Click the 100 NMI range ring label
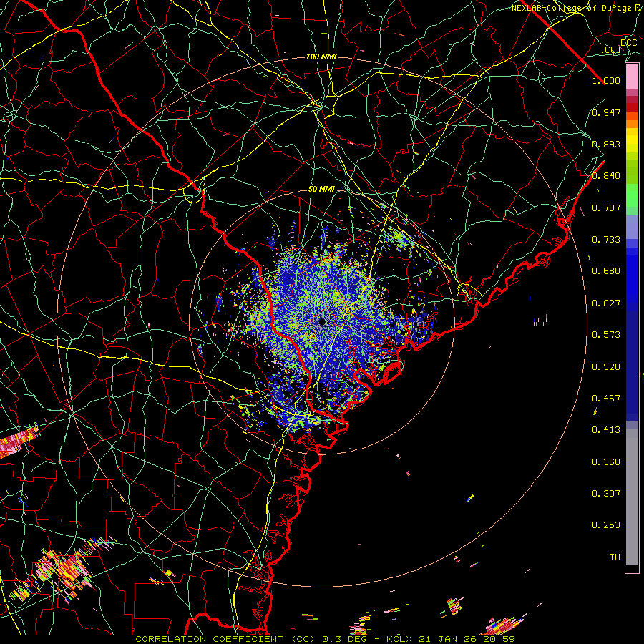Viewport: 644px width, 644px height. [321, 57]
